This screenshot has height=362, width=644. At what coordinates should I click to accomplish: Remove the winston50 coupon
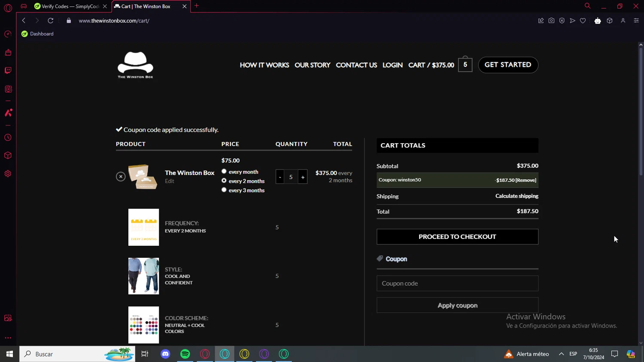coord(526,180)
